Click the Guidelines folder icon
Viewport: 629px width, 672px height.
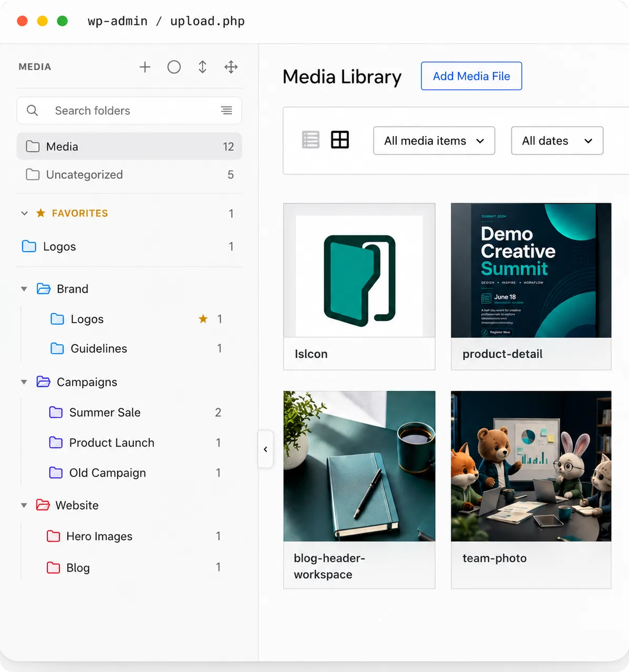[x=57, y=348]
